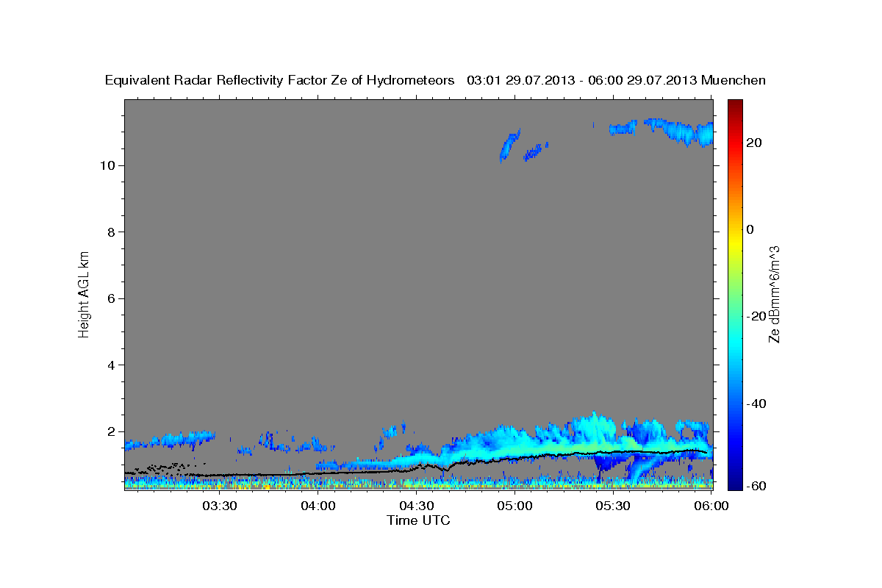Click the colorbar tick label '0'

[x=750, y=229]
